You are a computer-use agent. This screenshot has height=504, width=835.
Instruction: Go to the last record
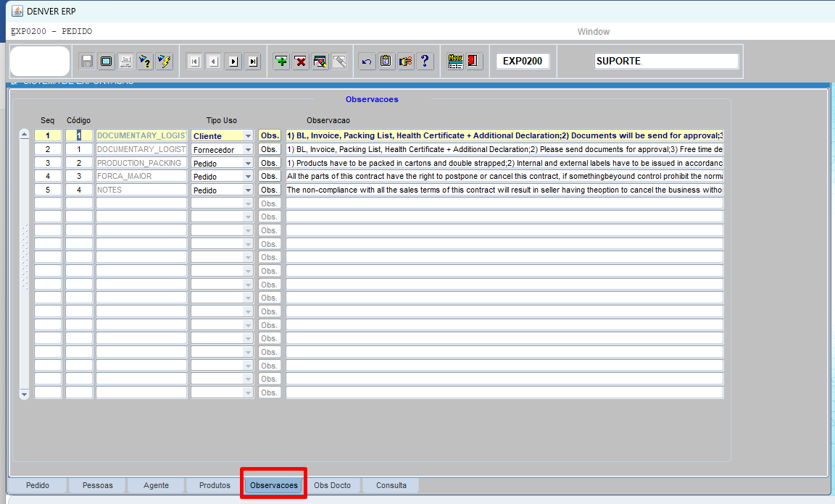pos(252,62)
